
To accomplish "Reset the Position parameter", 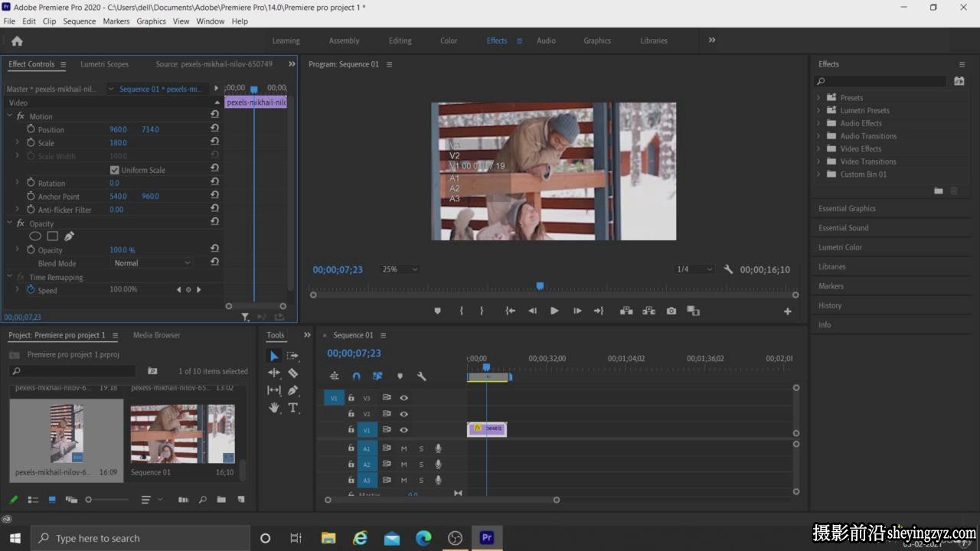I will [214, 129].
